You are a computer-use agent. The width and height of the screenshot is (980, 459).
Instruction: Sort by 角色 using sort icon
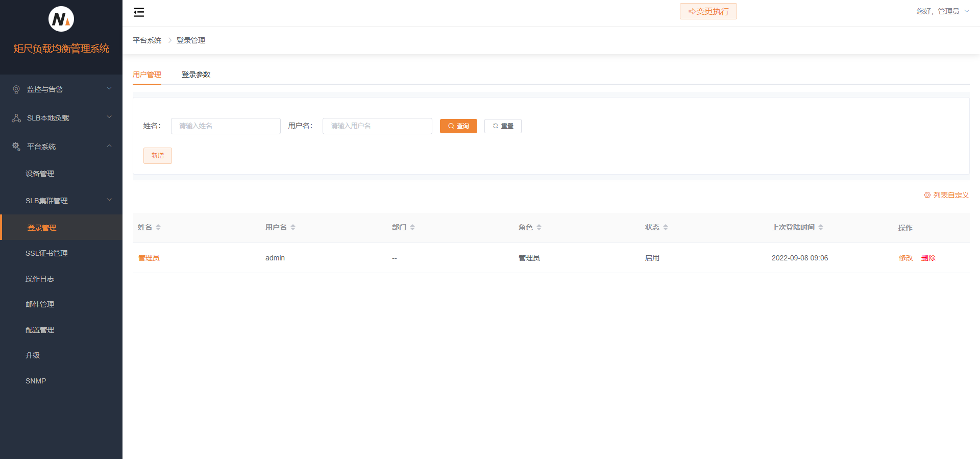(539, 228)
